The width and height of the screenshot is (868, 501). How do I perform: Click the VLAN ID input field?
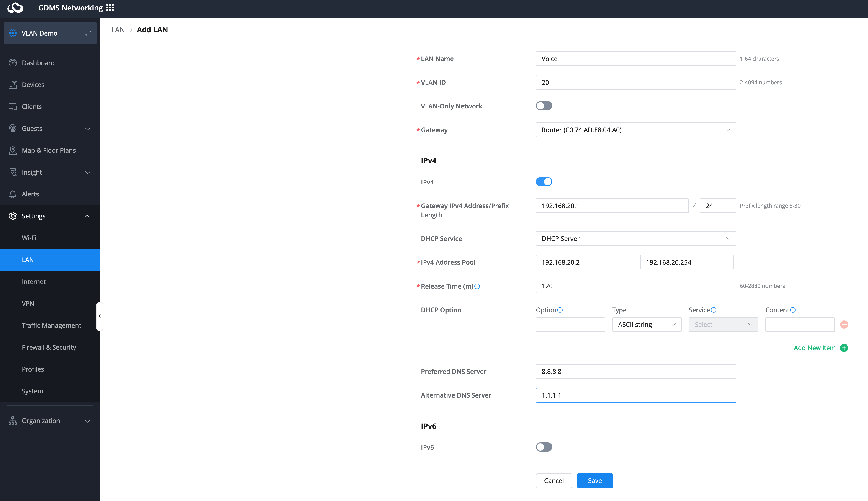click(x=636, y=82)
